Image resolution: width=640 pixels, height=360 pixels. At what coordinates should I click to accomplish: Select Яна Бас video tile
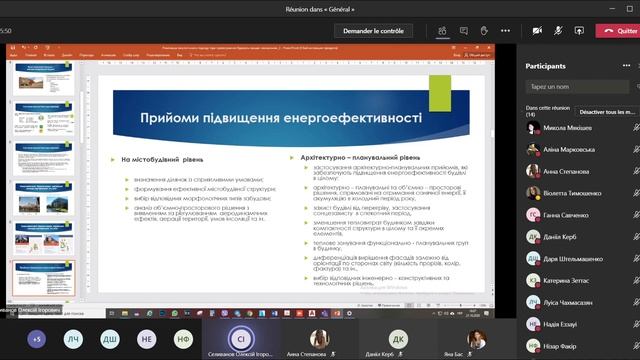[x=476, y=339]
